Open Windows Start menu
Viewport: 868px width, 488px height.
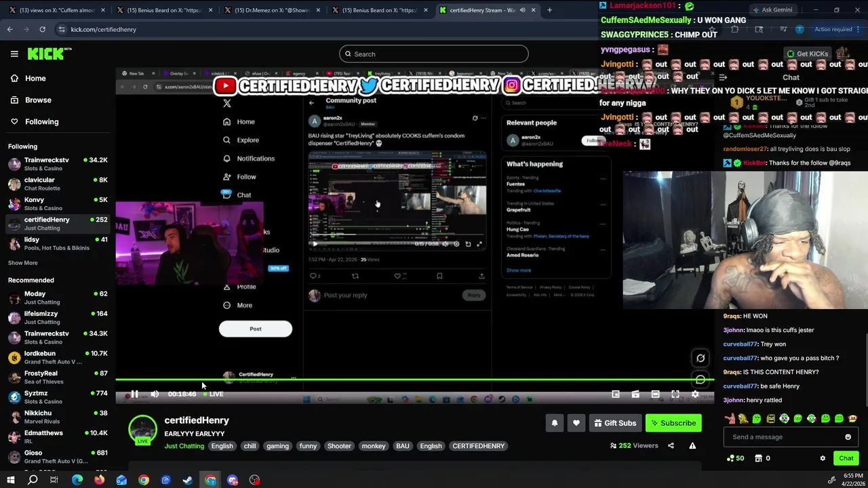pos(10,480)
